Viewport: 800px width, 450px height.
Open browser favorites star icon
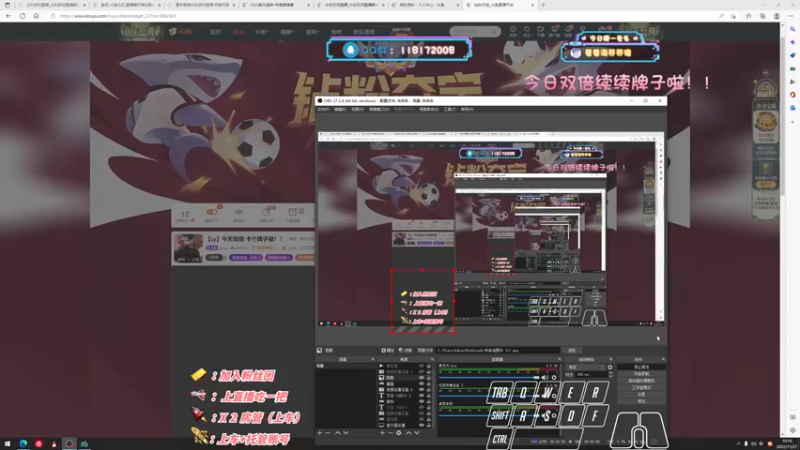point(748,16)
